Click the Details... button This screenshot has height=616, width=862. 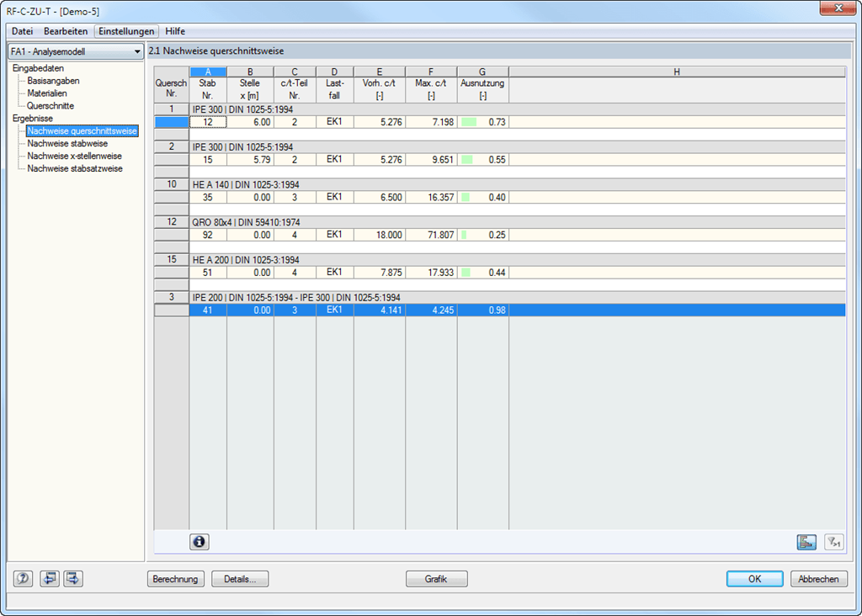[240, 579]
